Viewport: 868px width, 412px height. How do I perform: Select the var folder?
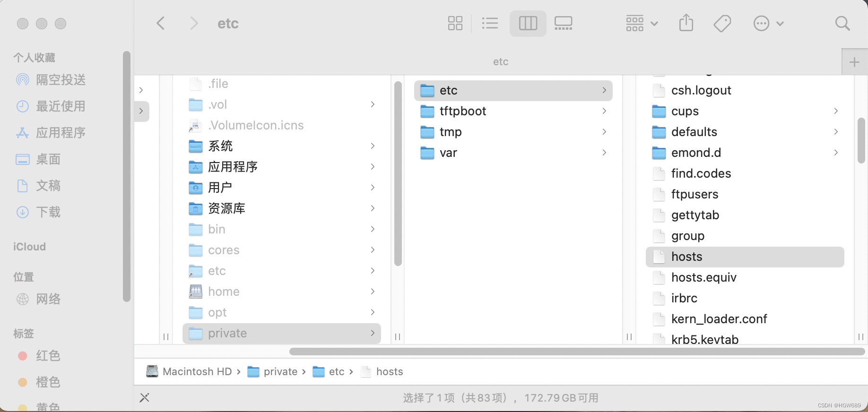point(513,153)
